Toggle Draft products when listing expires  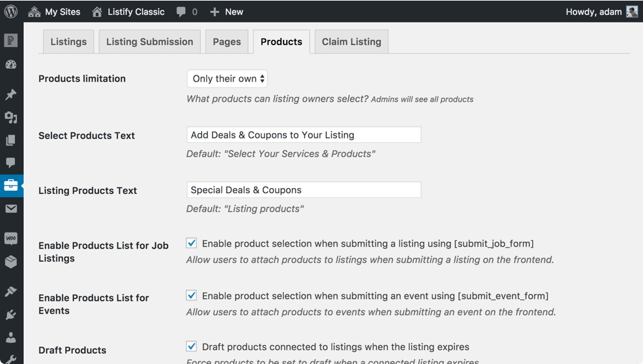(191, 347)
